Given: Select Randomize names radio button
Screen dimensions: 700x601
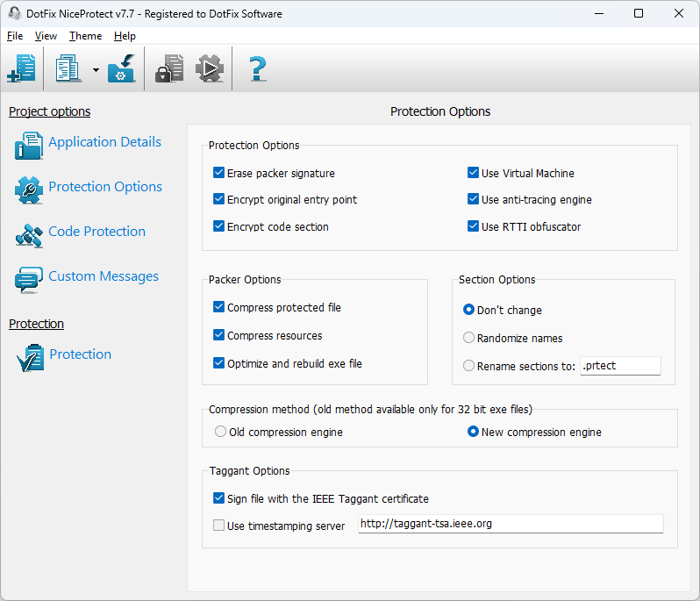Looking at the screenshot, I should (x=468, y=338).
